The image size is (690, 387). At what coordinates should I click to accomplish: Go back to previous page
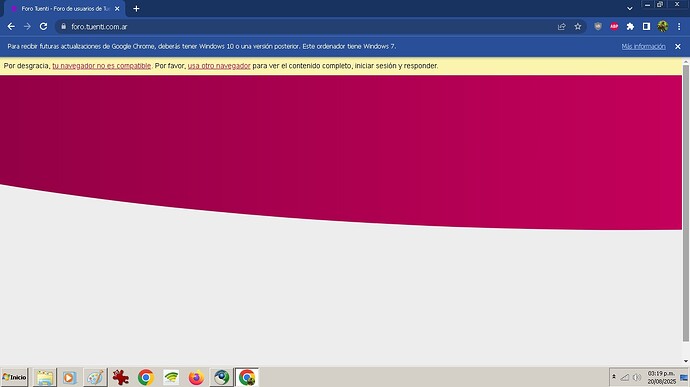tap(11, 26)
